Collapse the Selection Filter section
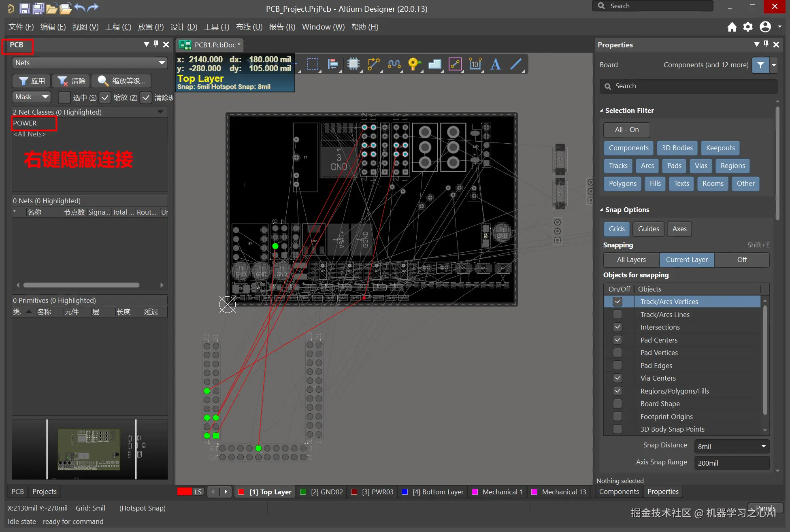Screen dimensions: 790x532 click(602, 111)
